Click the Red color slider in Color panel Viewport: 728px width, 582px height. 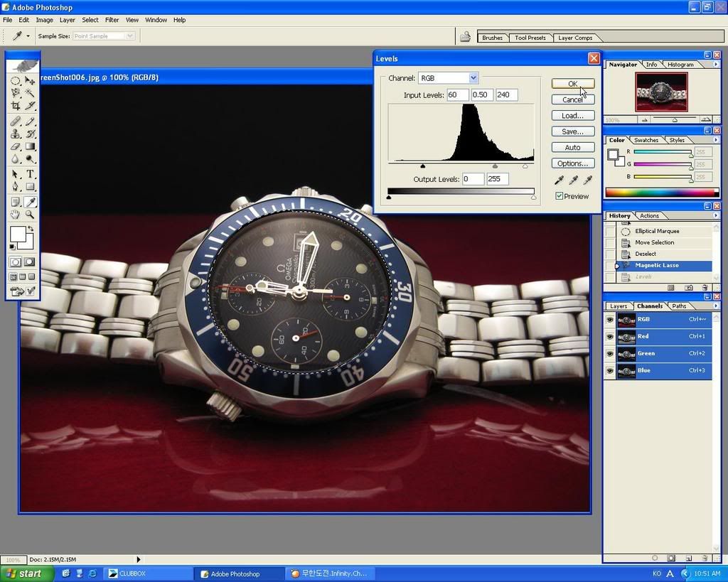(x=662, y=152)
